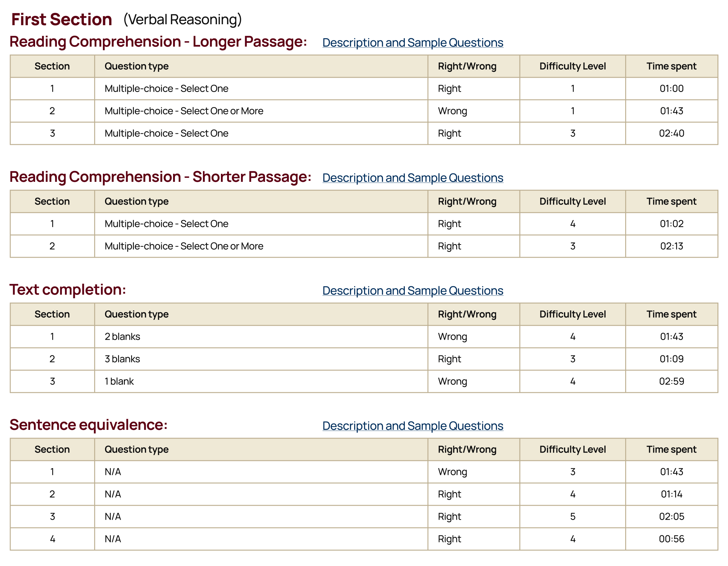
Task: Click the '3 blanks' question type cell
Action: pos(122,359)
